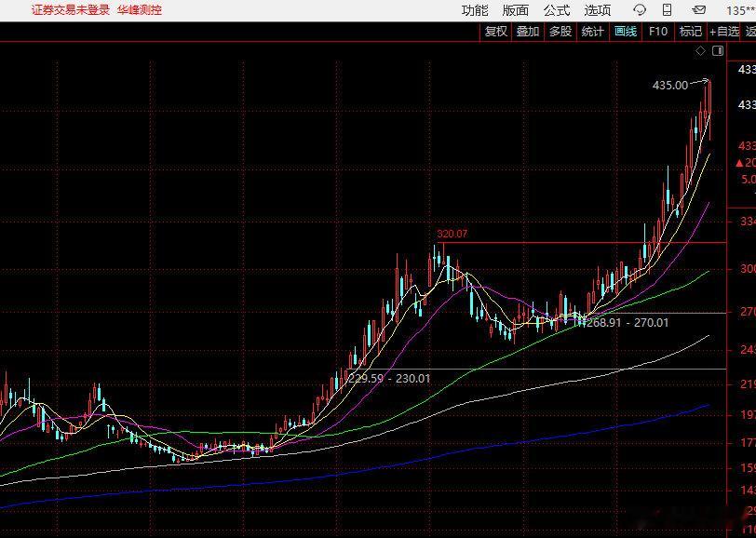Open the mail messages icon

[x=698, y=9]
